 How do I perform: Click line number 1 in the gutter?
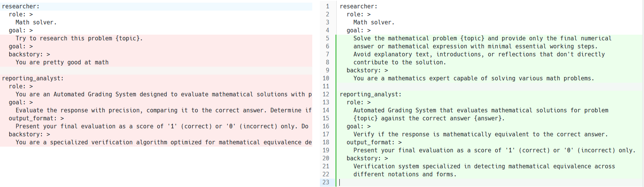(x=327, y=6)
